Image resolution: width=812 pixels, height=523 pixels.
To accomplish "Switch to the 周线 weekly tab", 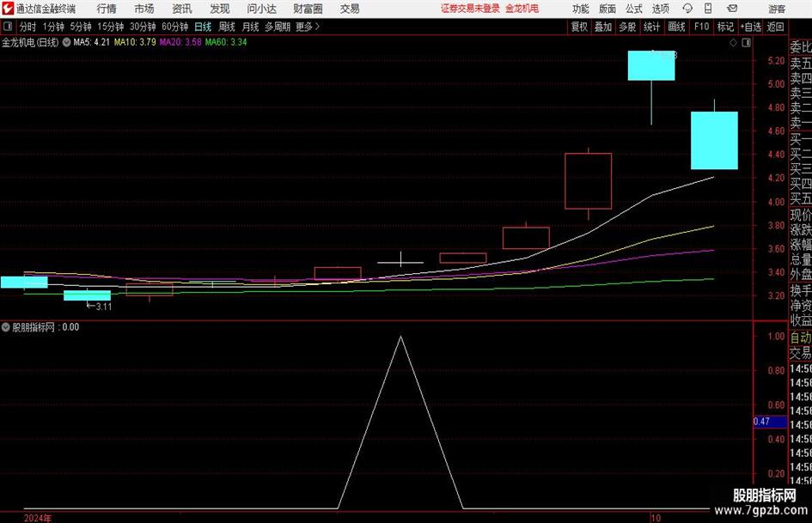I will click(227, 27).
